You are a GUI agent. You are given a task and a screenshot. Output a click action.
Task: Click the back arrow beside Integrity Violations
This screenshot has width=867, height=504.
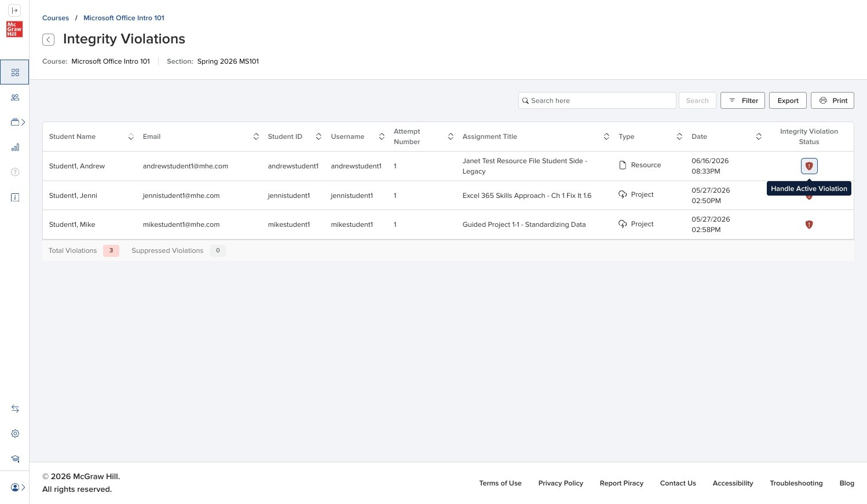click(x=49, y=39)
